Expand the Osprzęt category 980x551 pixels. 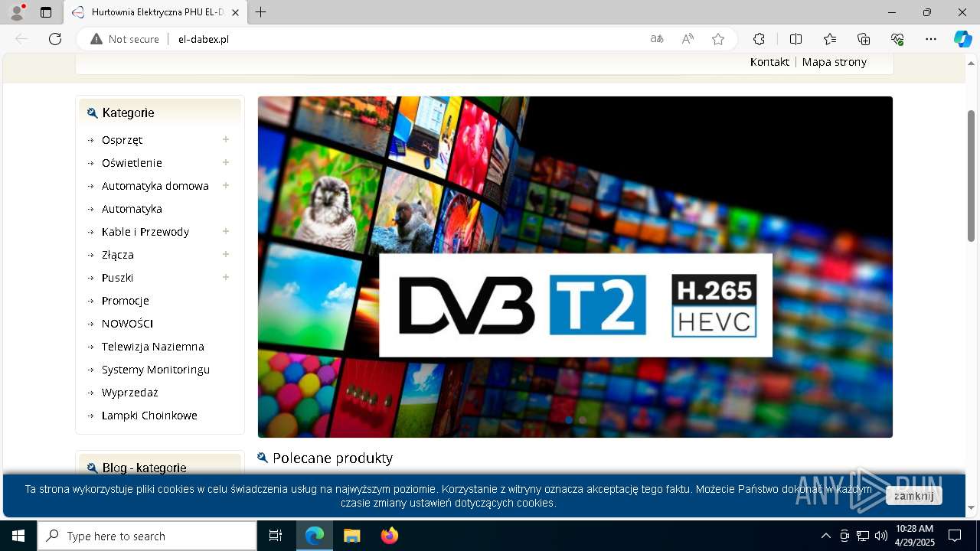226,139
